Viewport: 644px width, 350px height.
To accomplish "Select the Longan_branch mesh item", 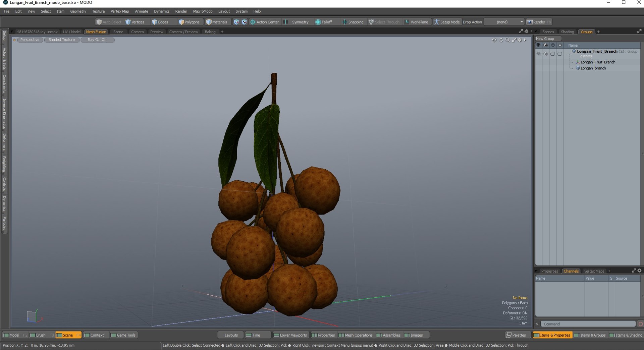I will [x=593, y=68].
